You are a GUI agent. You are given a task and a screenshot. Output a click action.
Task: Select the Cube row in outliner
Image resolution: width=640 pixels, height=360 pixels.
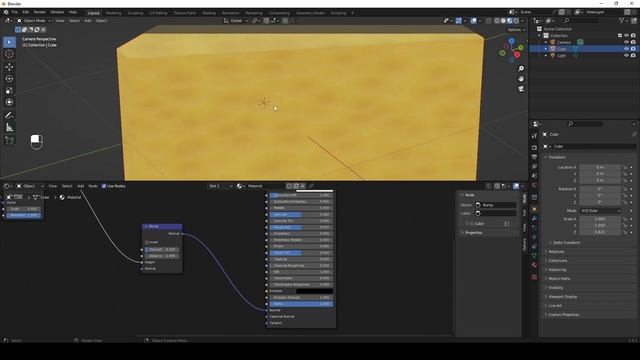tap(583, 49)
